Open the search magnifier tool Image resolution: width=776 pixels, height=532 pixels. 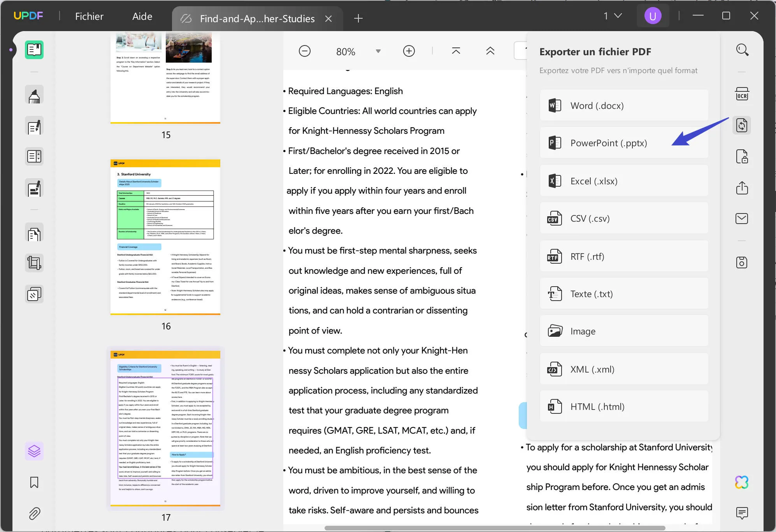[742, 50]
